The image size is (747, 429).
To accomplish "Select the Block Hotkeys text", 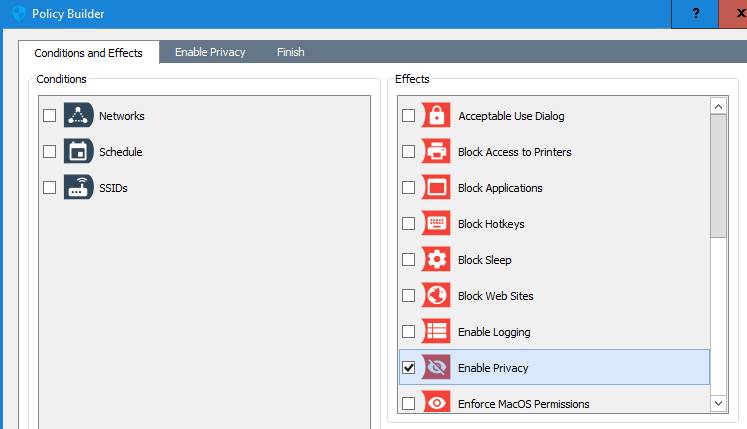I will [491, 224].
